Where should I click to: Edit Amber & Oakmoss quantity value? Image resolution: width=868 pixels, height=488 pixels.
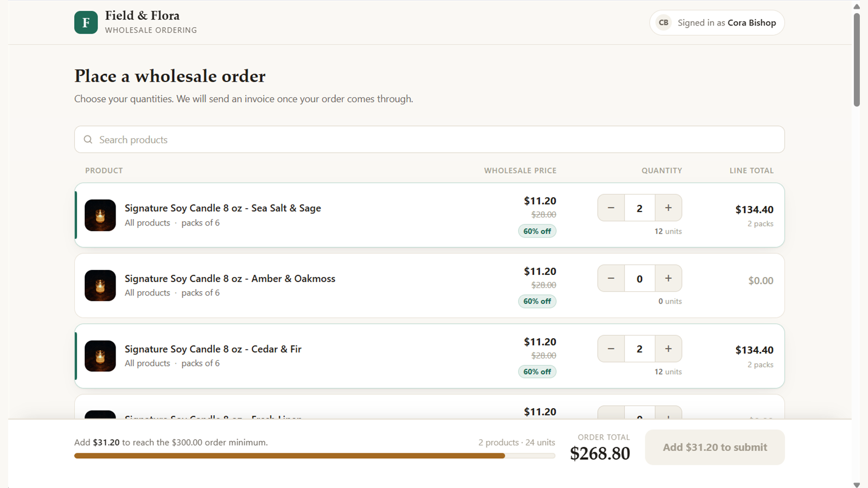(x=640, y=278)
